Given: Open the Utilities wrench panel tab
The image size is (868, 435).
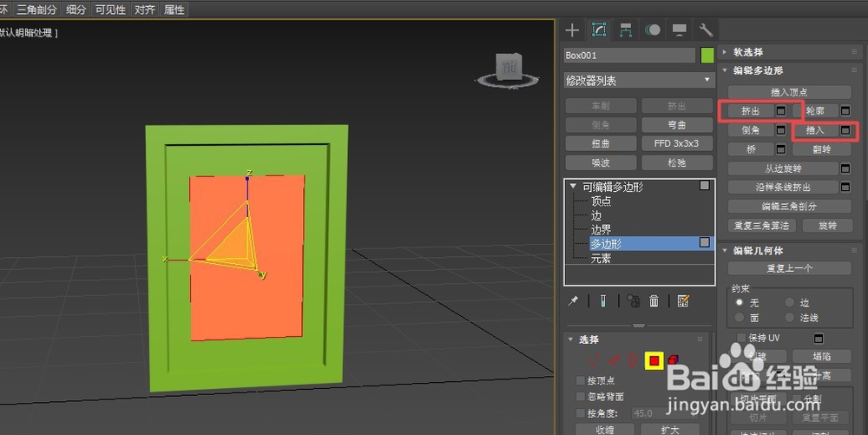Looking at the screenshot, I should point(706,30).
